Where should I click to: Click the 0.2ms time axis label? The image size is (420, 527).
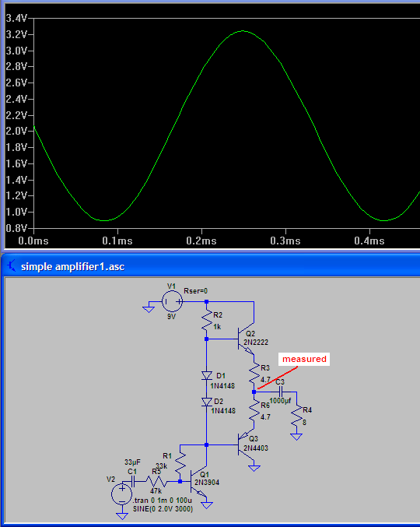201,241
